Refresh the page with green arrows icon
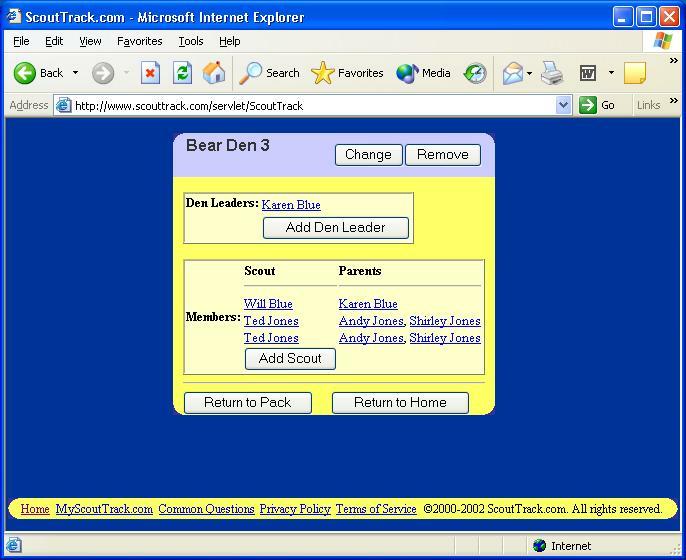Viewport: 686px width, 560px height. click(x=182, y=73)
